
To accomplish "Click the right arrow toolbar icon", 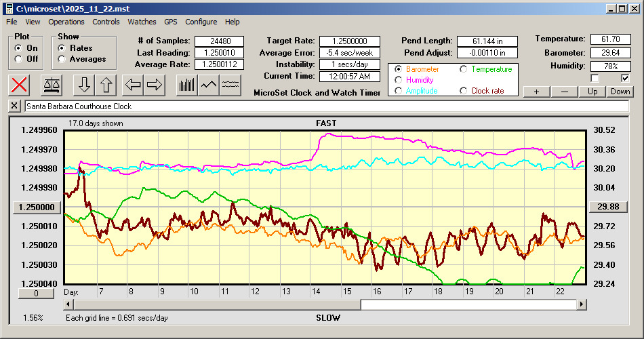I will point(155,85).
